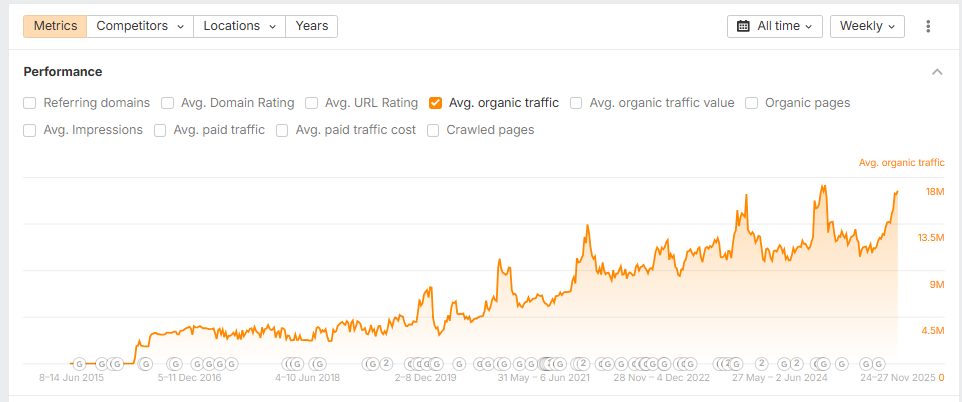Click the last Google update marker on timeline
The width and height of the screenshot is (962, 402).
pyautogui.click(x=878, y=363)
